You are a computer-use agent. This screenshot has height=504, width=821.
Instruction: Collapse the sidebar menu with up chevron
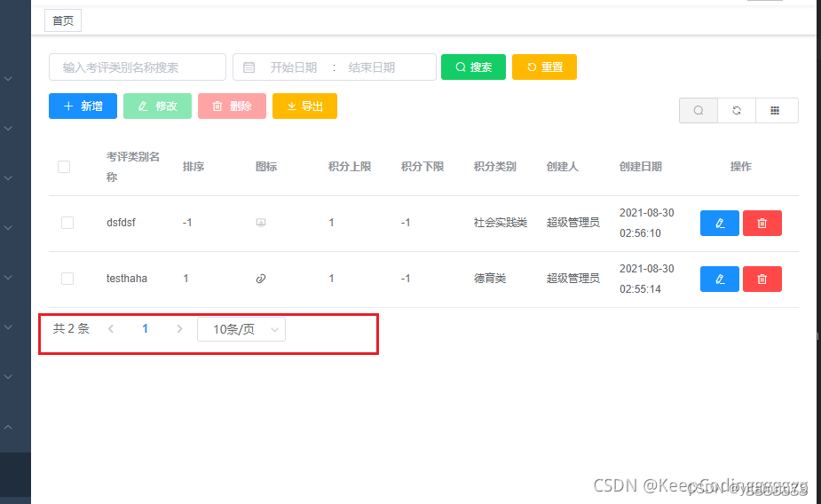point(8,427)
